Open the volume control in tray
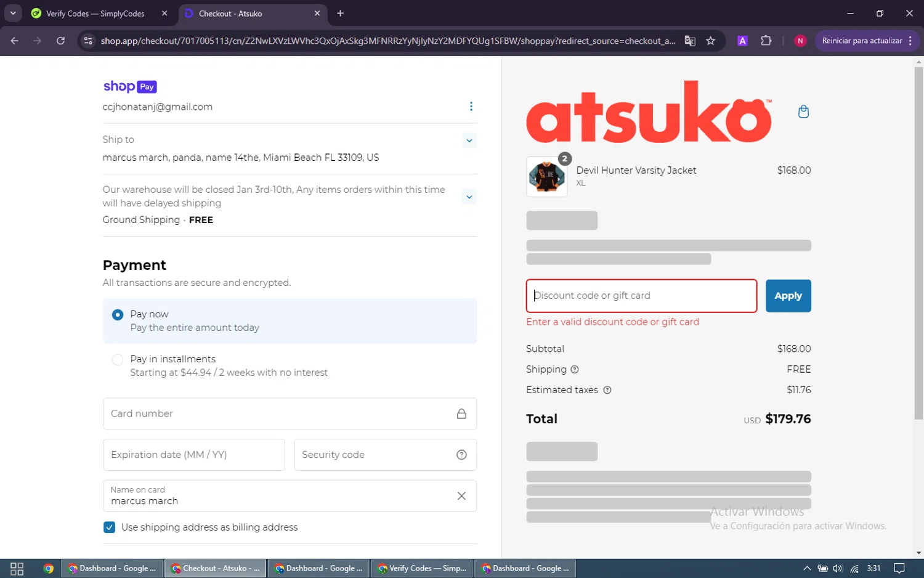924x578 pixels. pos(838,569)
